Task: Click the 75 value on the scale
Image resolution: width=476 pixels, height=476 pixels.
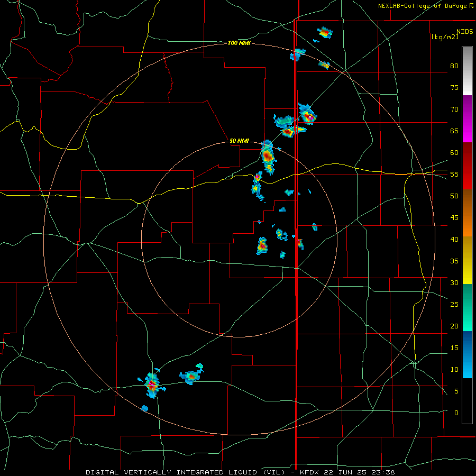Action: click(454, 88)
